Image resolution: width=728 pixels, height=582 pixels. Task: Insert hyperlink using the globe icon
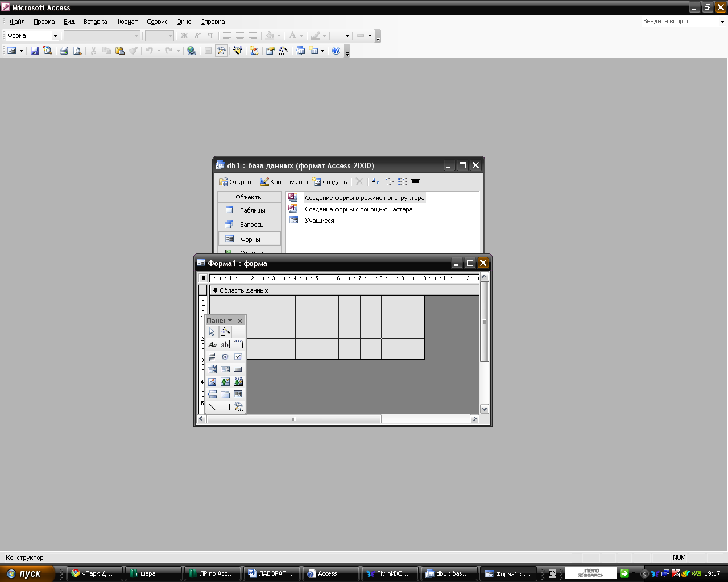pyautogui.click(x=192, y=51)
